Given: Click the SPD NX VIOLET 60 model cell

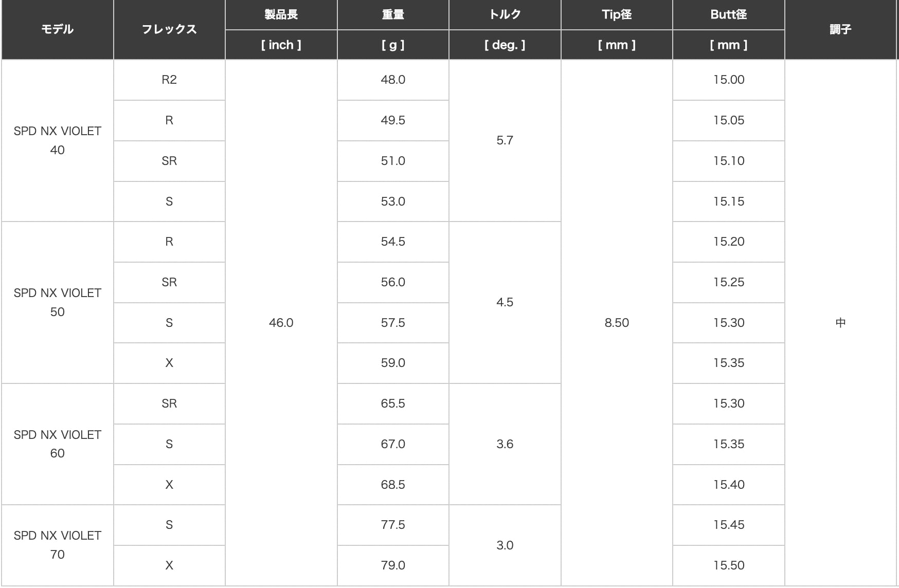Looking at the screenshot, I should pyautogui.click(x=57, y=444).
